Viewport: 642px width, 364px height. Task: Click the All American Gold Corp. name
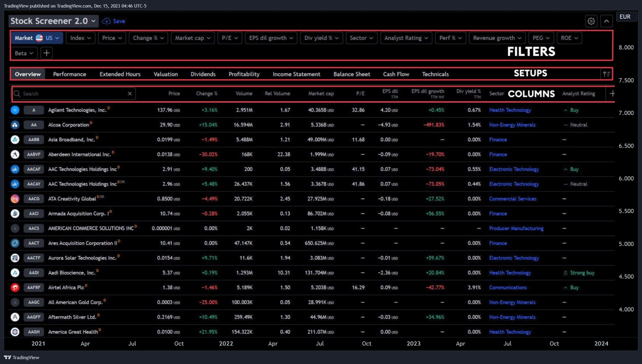(x=75, y=302)
